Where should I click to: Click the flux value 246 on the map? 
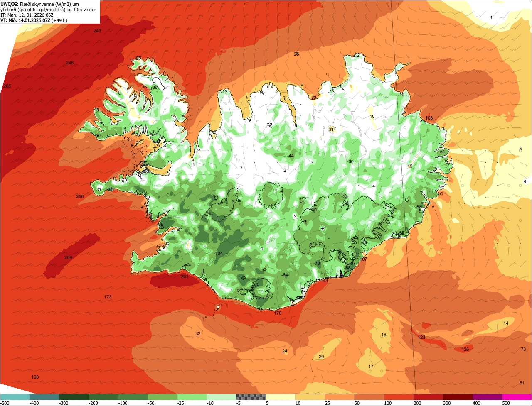70,63
